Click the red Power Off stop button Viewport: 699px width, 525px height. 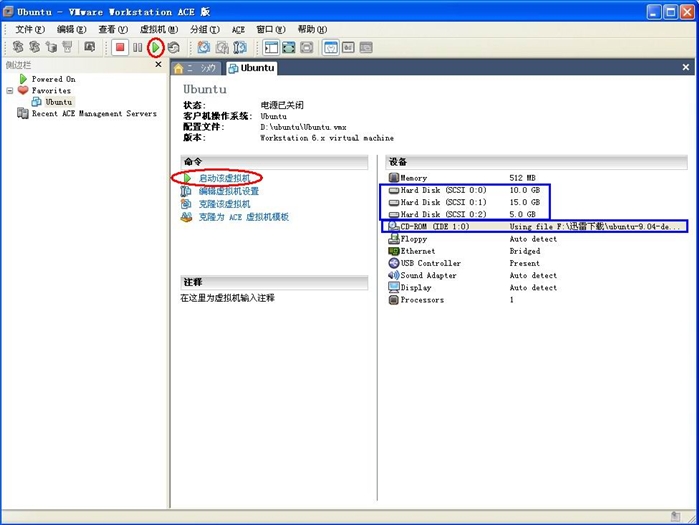pyautogui.click(x=120, y=47)
